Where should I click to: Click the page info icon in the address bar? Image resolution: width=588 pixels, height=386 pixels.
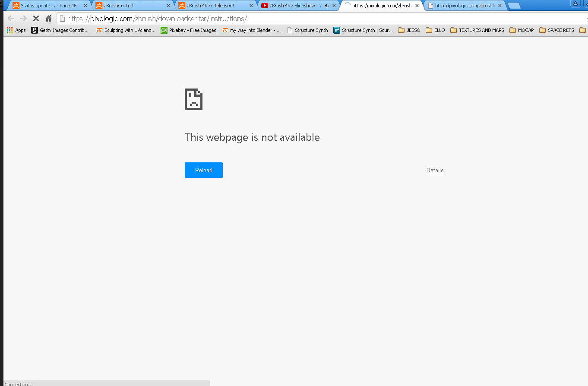coord(62,19)
